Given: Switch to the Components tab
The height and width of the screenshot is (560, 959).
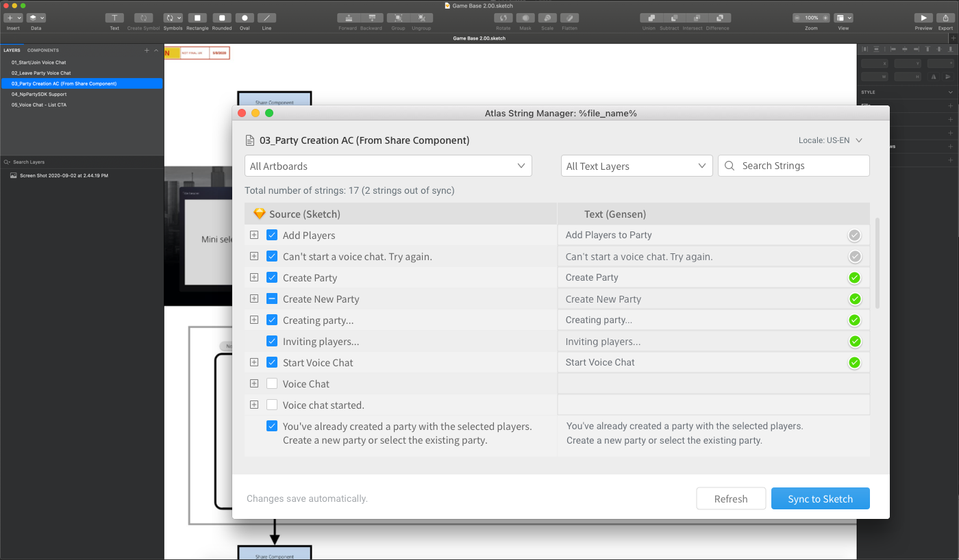Looking at the screenshot, I should click(x=43, y=50).
